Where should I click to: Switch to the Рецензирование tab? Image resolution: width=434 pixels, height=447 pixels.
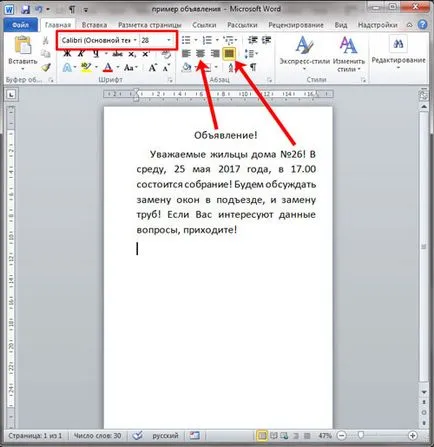tap(296, 25)
